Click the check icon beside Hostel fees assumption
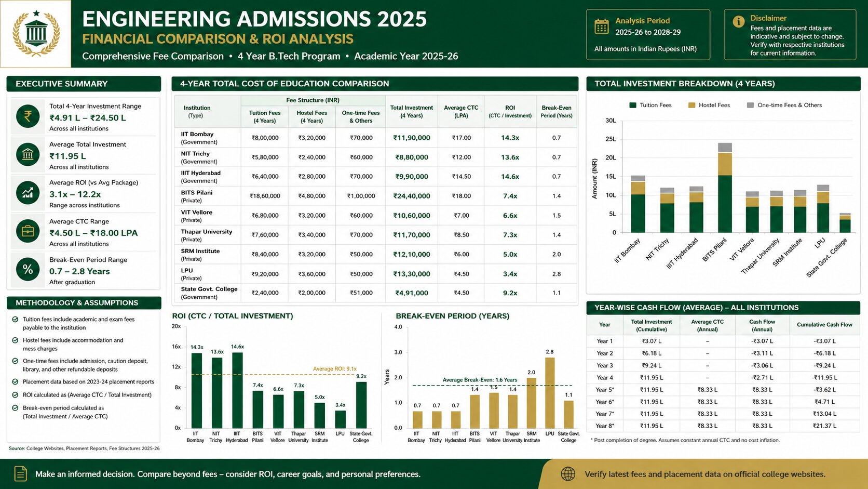The width and height of the screenshot is (868, 489). point(15,340)
